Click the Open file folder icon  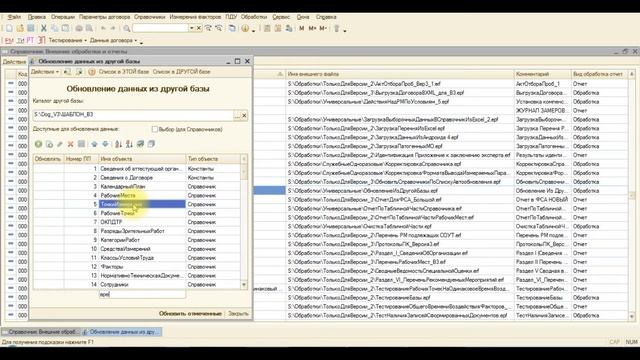[20, 28]
